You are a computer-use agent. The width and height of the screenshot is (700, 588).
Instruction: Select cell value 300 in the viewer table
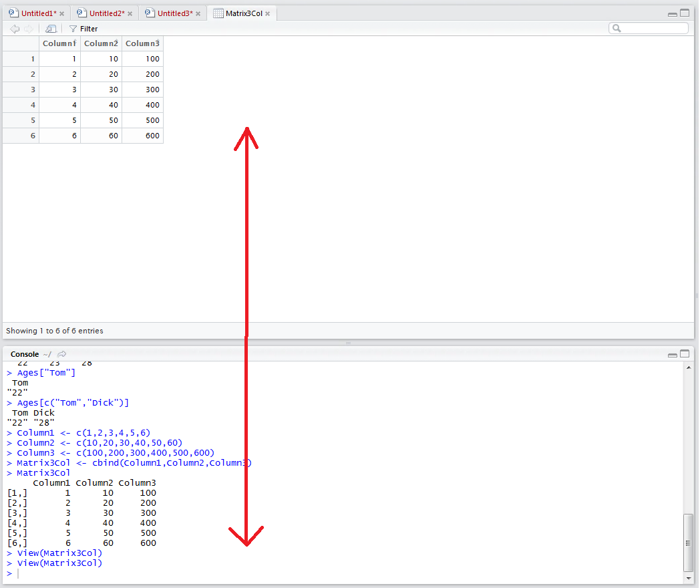[143, 90]
